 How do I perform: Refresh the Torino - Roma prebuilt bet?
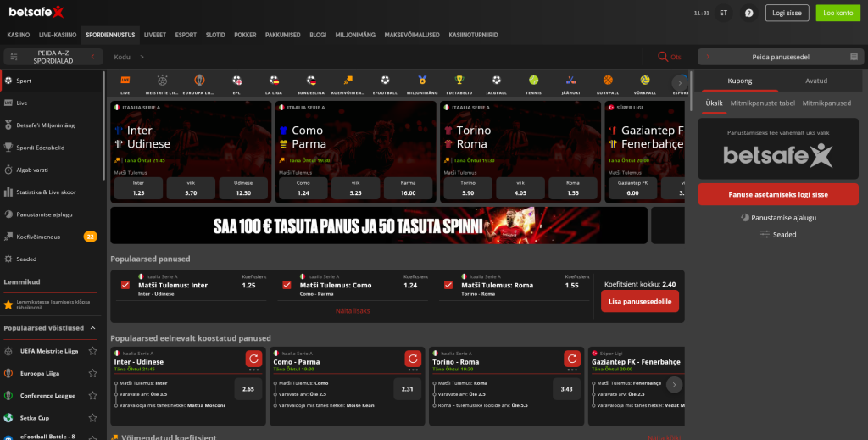click(572, 359)
